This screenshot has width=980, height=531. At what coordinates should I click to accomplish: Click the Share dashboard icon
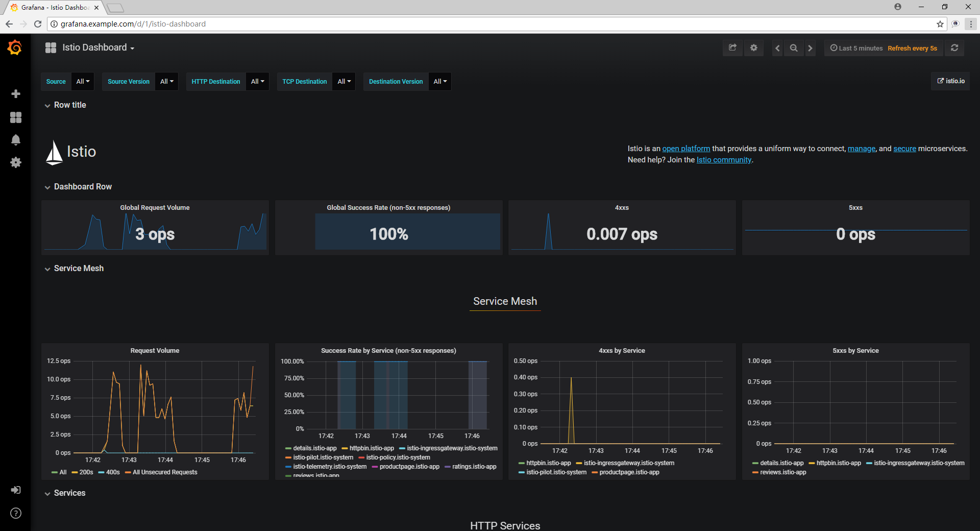click(732, 48)
